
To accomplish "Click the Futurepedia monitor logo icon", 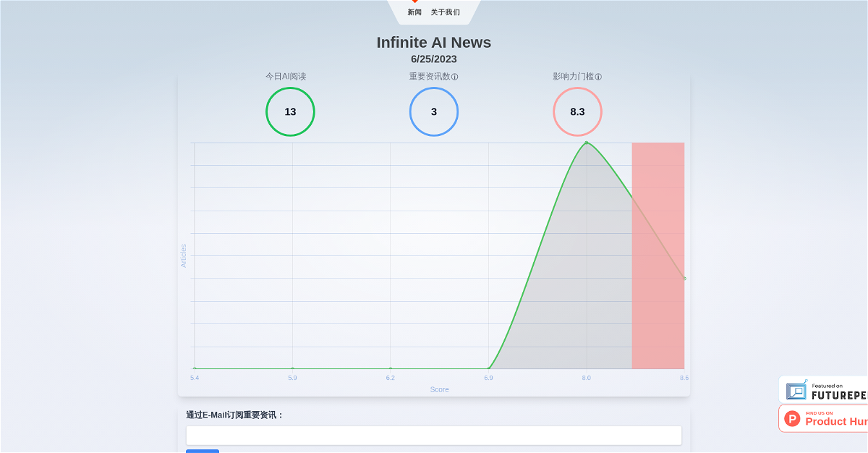I will point(796,390).
